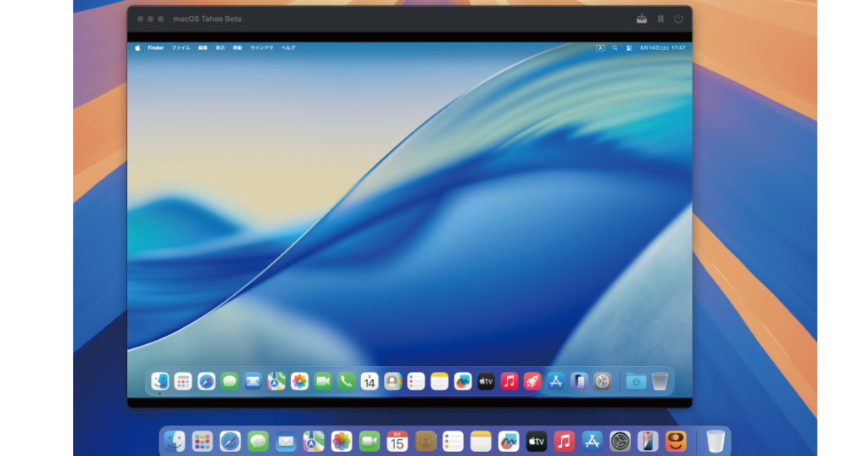Open Calendar showing 14 in the VM dock

[x=370, y=381]
